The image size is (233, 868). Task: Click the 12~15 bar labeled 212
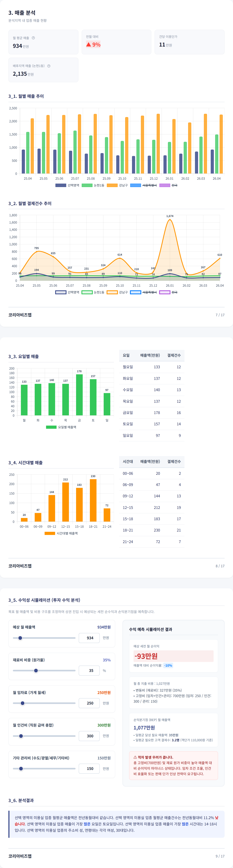[66, 502]
